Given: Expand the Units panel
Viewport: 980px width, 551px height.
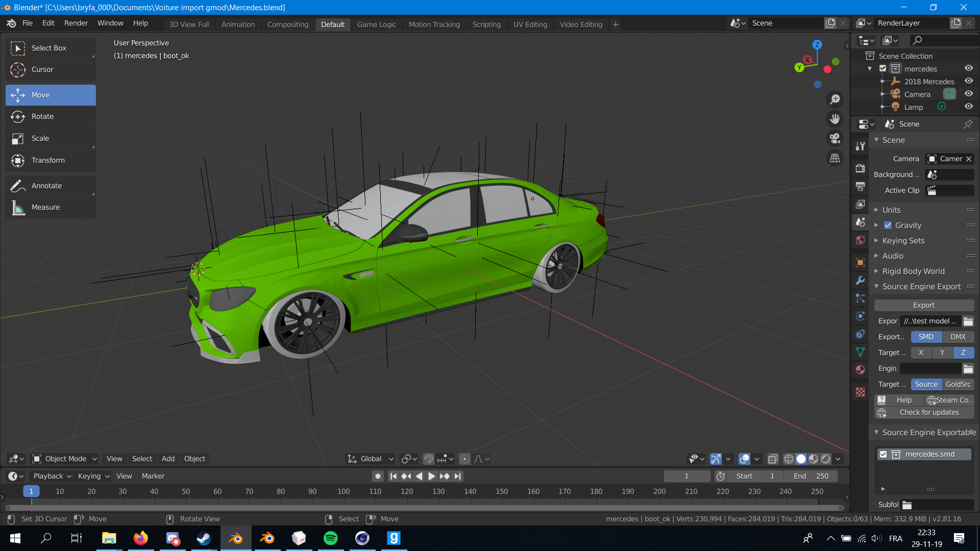Looking at the screenshot, I should pos(891,210).
